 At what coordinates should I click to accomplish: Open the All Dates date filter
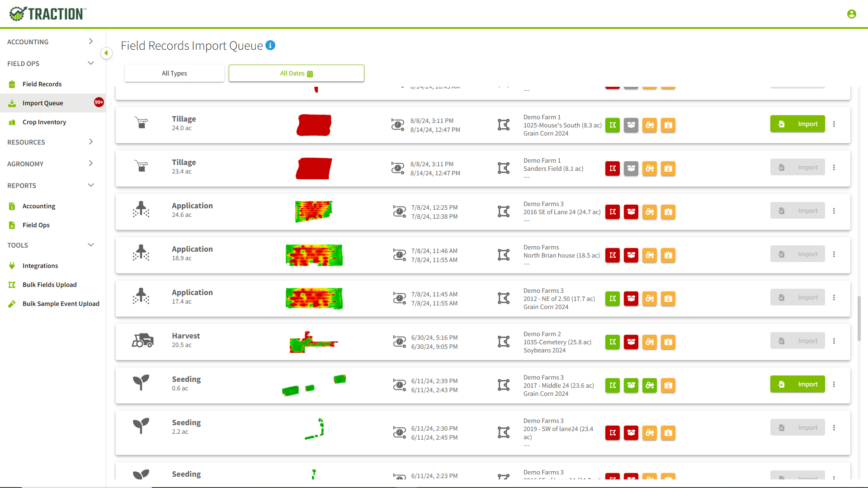(296, 73)
